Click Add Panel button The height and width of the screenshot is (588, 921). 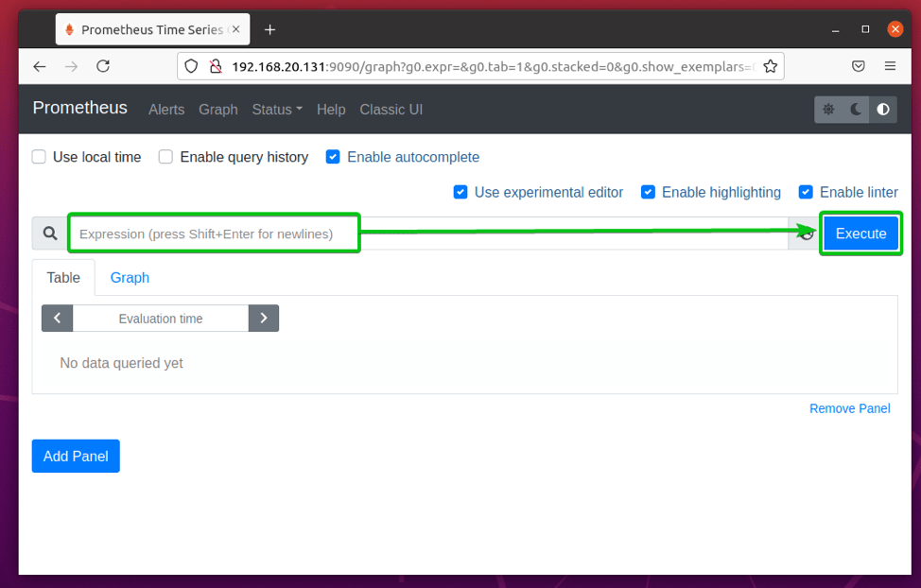[76, 456]
